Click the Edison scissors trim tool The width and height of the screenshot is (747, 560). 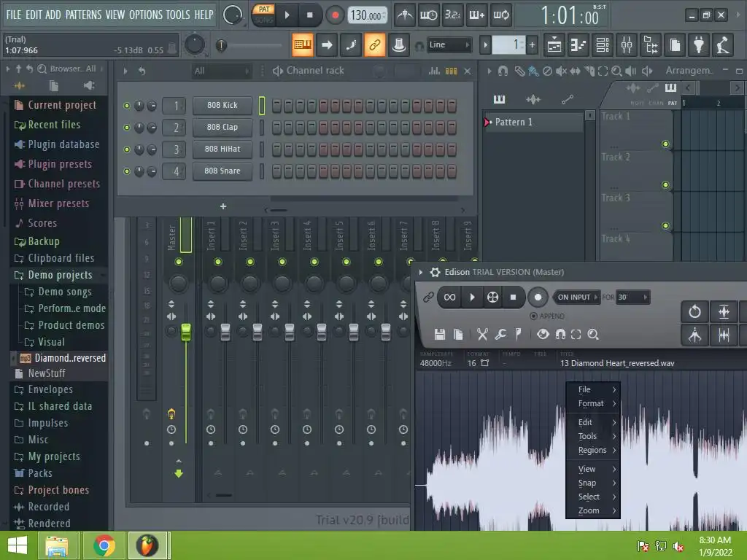[482, 334]
